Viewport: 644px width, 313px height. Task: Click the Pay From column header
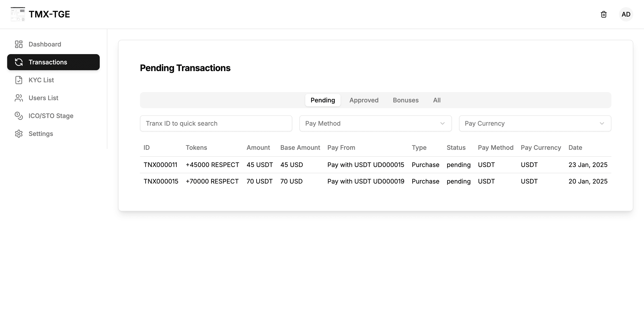pos(341,148)
